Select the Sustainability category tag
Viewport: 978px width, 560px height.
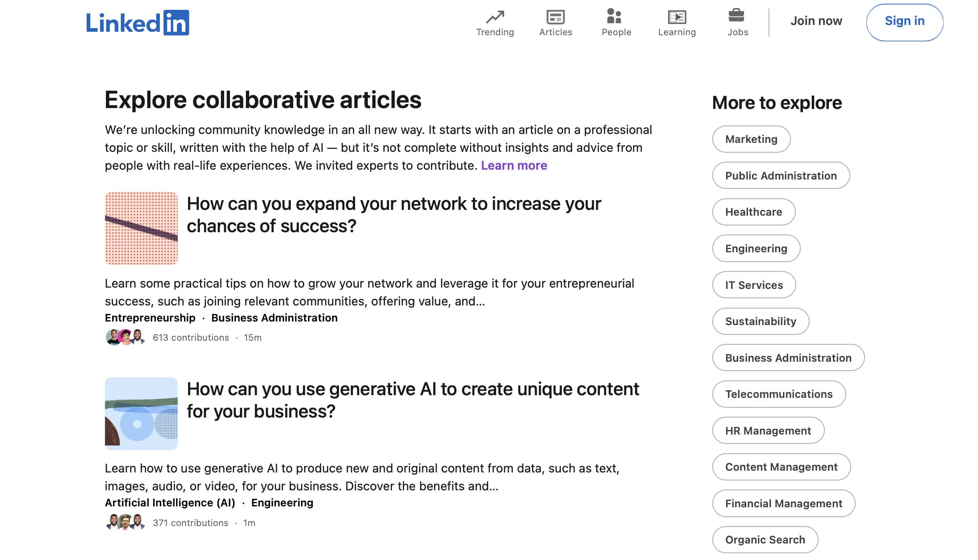coord(761,321)
